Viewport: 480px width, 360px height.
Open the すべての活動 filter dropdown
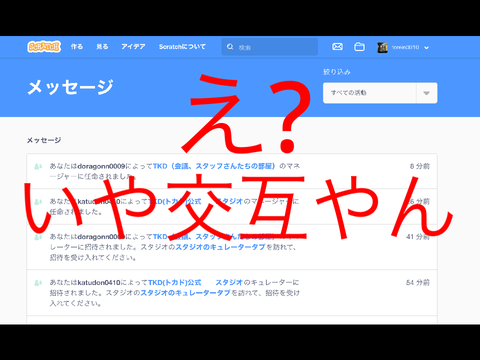[380, 93]
